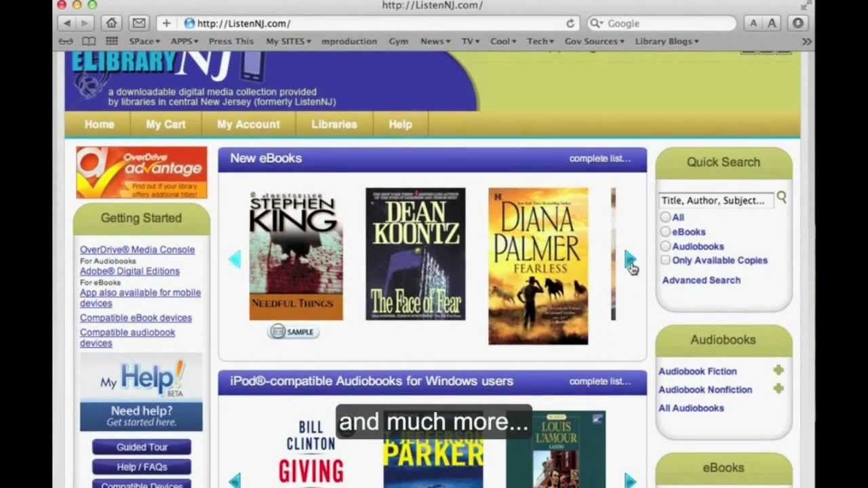Click the Help / FAQs button

(142, 467)
